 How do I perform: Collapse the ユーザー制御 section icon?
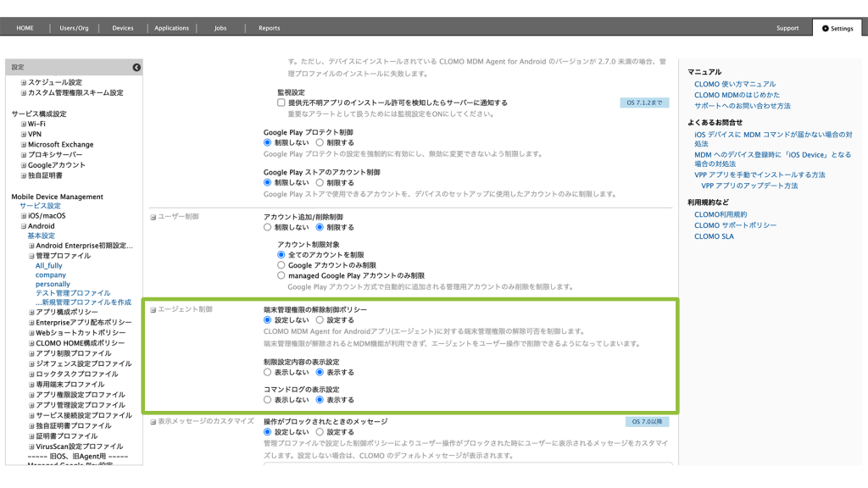click(x=153, y=217)
